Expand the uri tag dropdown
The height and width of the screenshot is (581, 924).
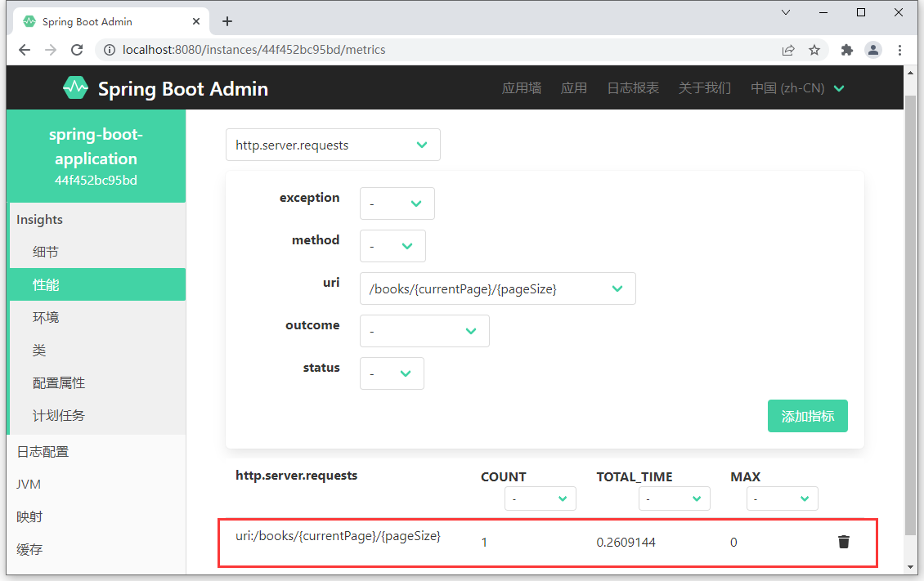[497, 288]
